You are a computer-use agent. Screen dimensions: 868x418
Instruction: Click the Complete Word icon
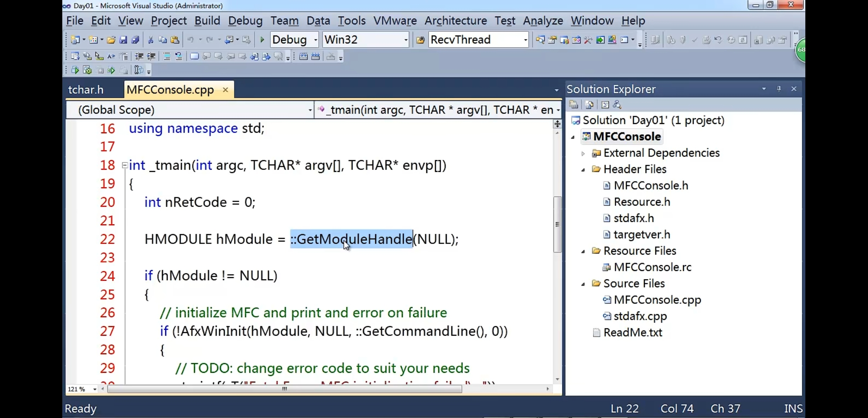tap(111, 57)
